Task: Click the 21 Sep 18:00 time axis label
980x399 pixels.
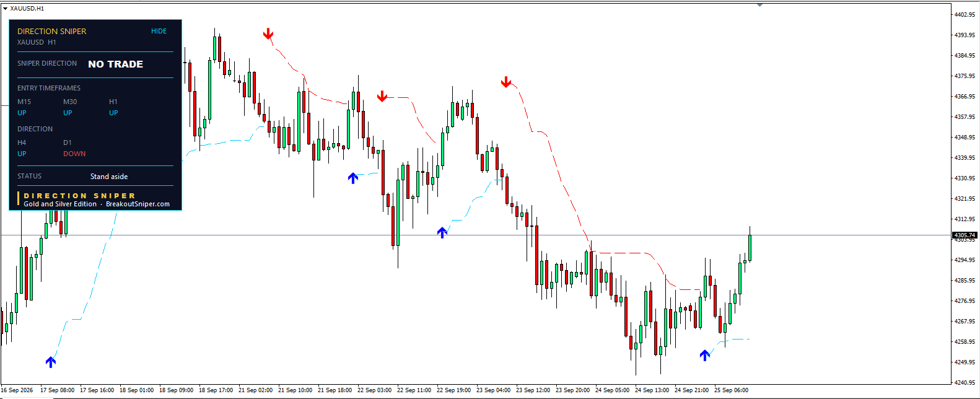Action: tap(335, 390)
